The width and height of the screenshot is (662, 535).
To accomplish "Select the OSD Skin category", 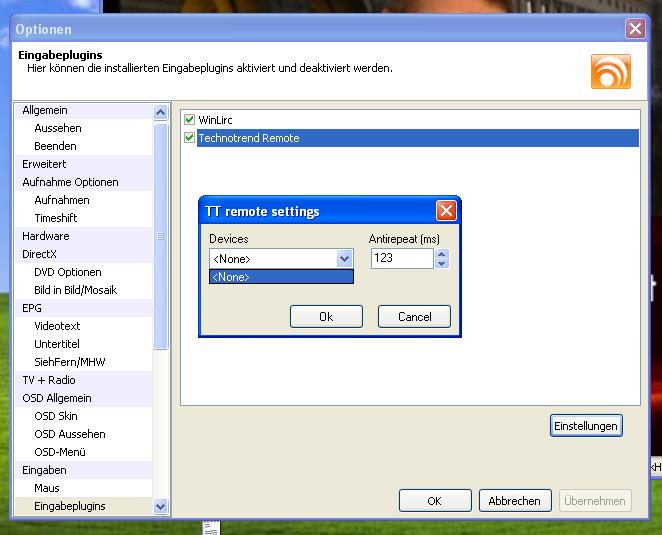I will pos(84,416).
